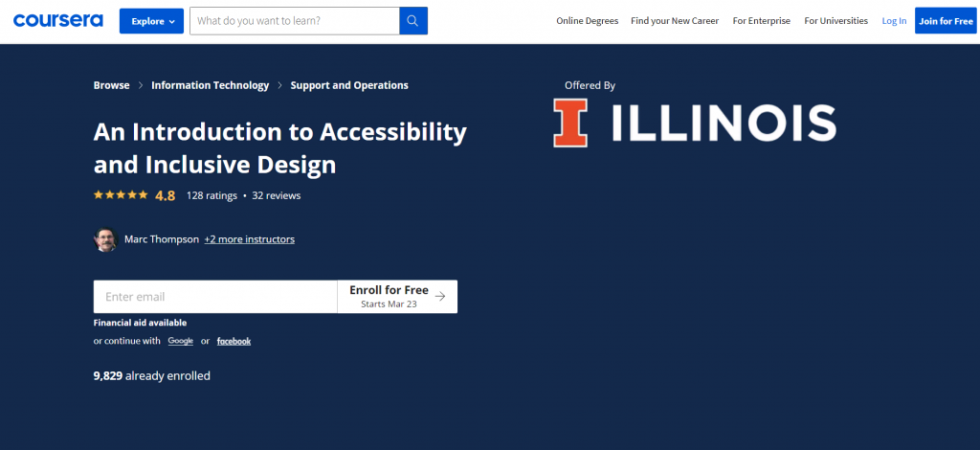This screenshot has width=980, height=450.
Task: Continue with the Google logo link
Action: (x=181, y=341)
